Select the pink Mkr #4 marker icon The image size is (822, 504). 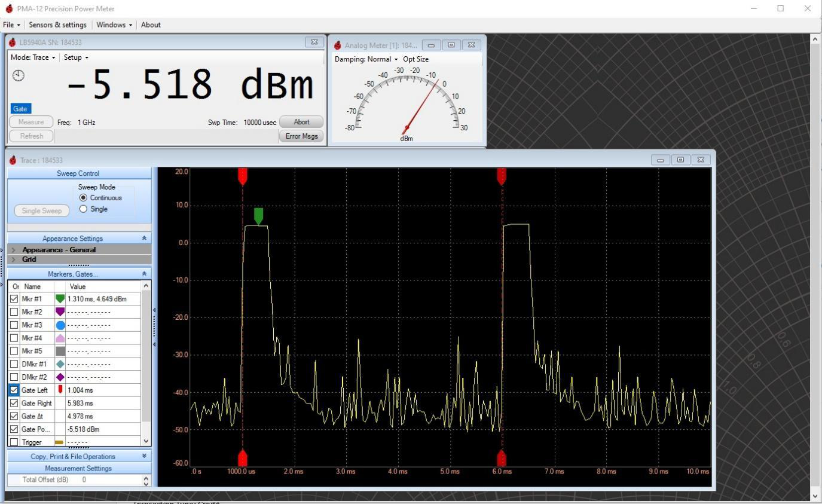(60, 338)
